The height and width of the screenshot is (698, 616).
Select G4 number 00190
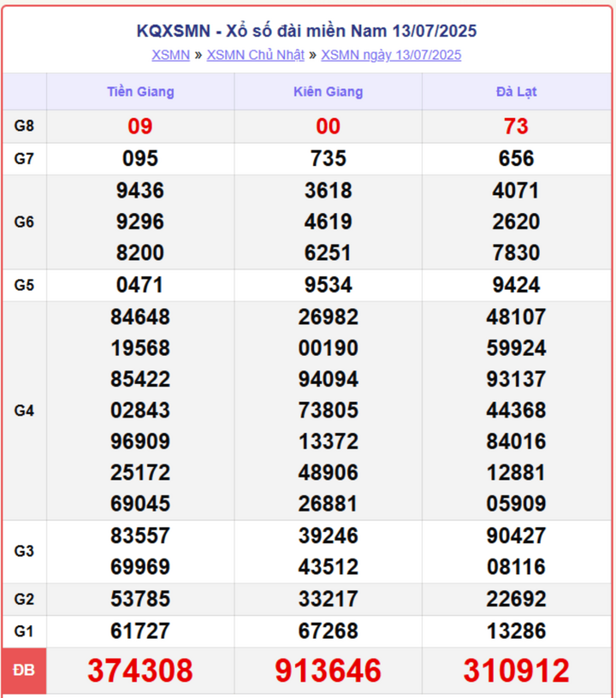click(328, 348)
